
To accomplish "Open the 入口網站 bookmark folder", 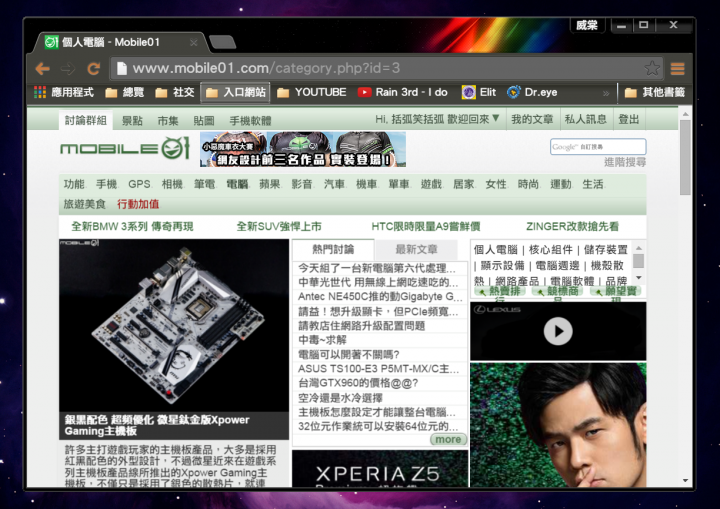I will [236, 92].
